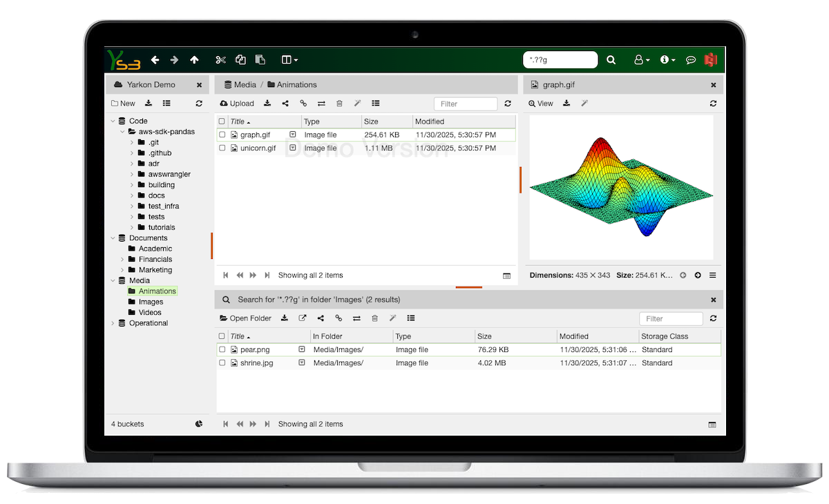Click the share icon in Animations toolbar
Viewport: 829px width, 504px height.
[285, 104]
